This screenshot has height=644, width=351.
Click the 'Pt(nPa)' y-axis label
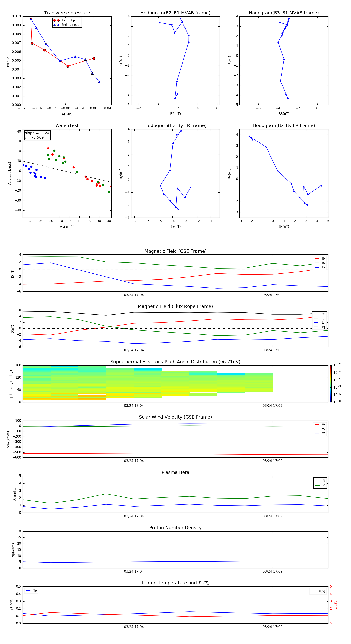click(x=8, y=61)
